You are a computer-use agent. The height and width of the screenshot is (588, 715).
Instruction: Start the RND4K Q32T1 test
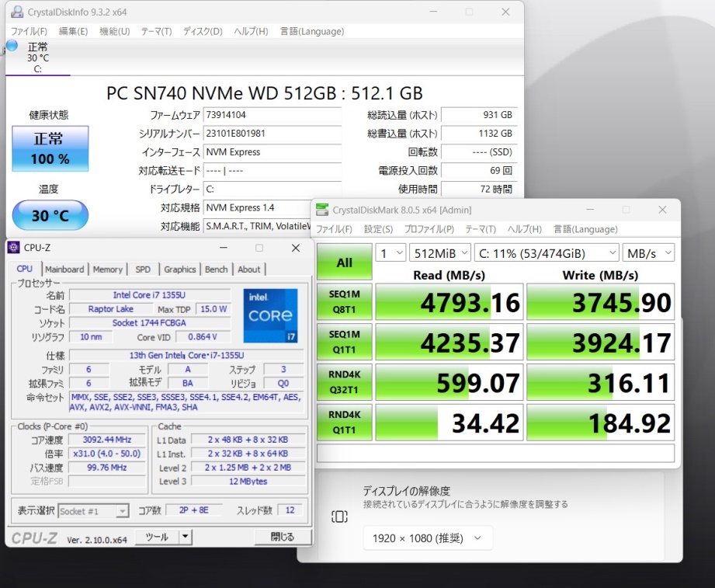pos(344,382)
